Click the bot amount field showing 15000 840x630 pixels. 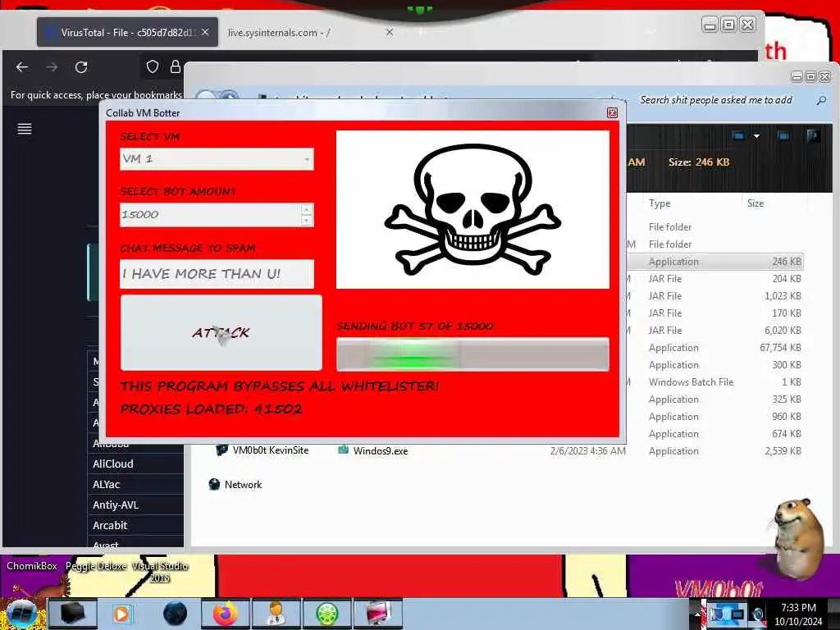[x=210, y=215]
